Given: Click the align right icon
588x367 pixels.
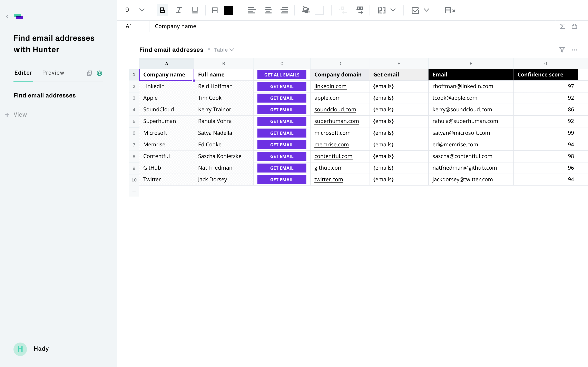Looking at the screenshot, I should coord(284,10).
